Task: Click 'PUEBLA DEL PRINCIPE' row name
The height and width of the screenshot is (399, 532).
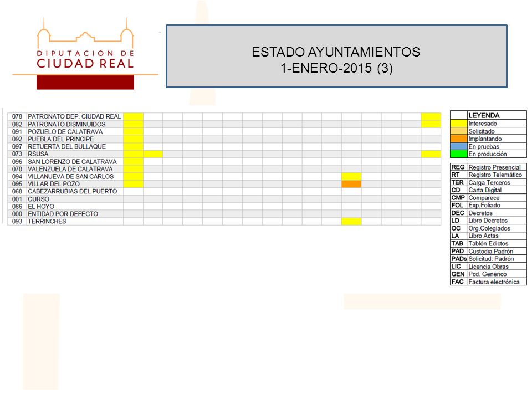Action: (x=61, y=139)
